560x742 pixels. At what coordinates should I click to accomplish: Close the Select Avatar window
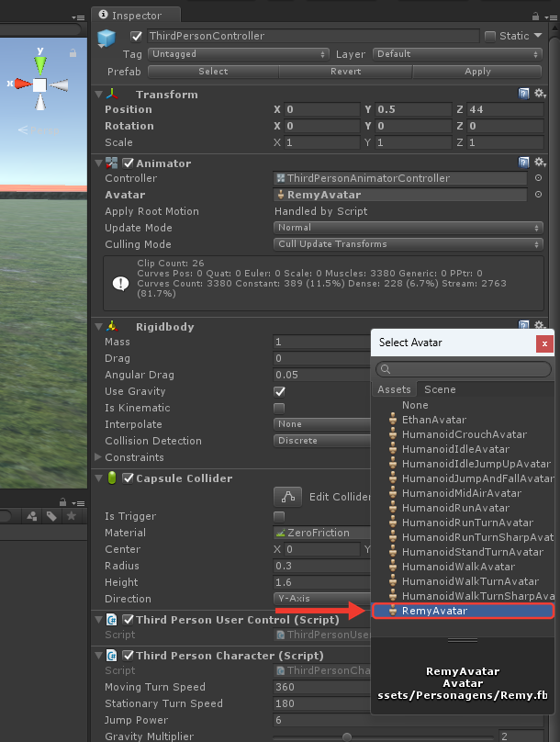[544, 343]
